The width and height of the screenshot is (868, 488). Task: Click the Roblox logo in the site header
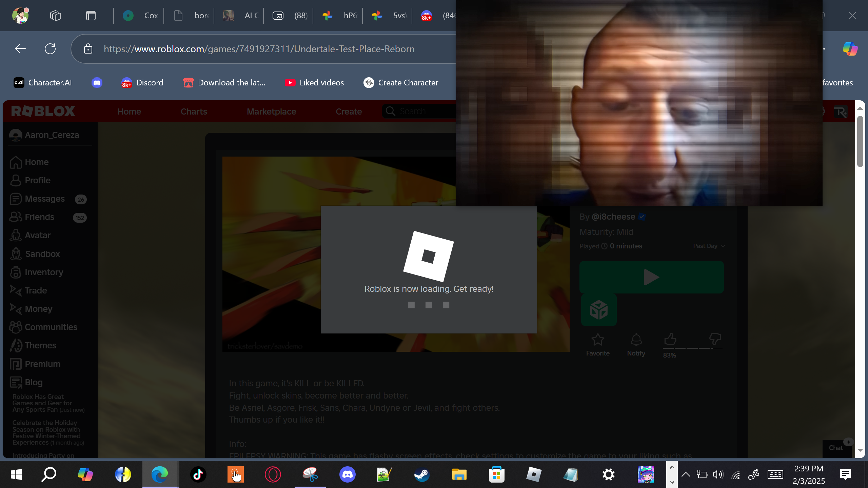point(43,111)
